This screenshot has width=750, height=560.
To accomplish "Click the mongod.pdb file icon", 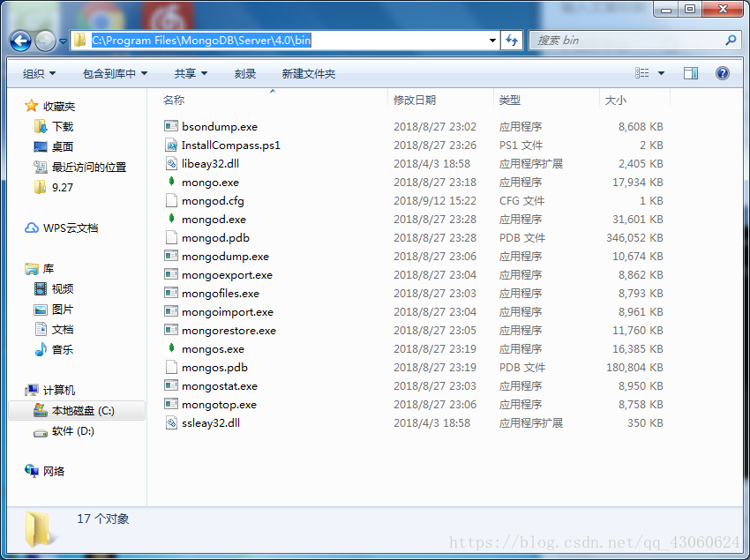I will tap(171, 237).
